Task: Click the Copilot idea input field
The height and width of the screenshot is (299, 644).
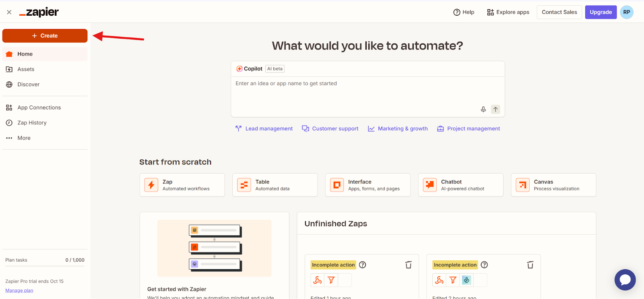Action: click(368, 97)
